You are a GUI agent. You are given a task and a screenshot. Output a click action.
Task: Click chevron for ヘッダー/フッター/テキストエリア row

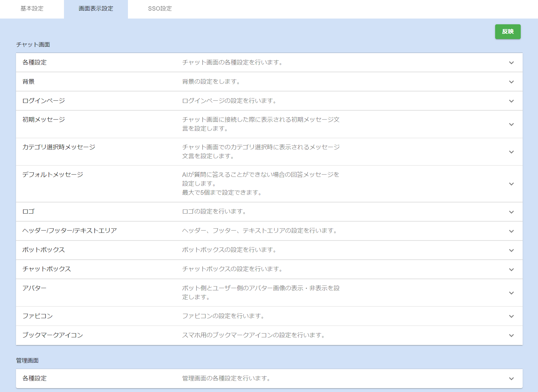(x=511, y=231)
